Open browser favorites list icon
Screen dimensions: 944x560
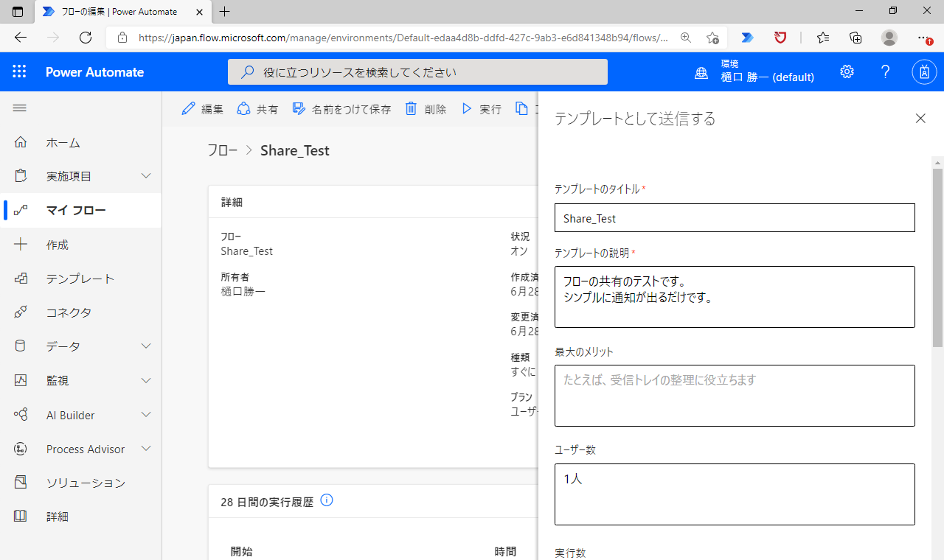pyautogui.click(x=823, y=38)
